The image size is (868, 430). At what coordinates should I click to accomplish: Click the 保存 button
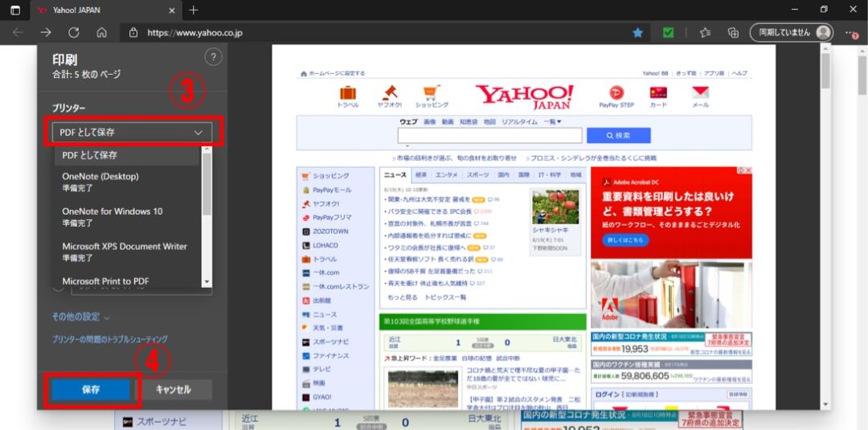click(x=91, y=390)
